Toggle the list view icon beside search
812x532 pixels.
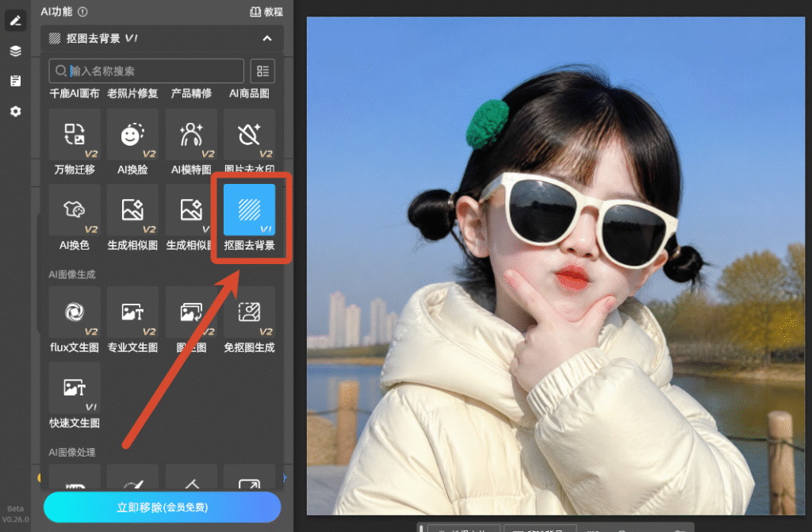pos(262,71)
